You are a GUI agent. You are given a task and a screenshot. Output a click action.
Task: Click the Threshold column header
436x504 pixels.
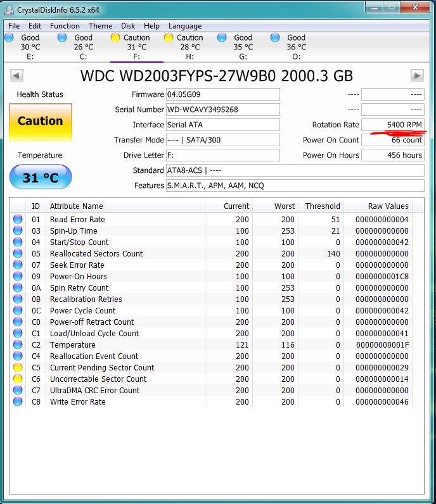(x=321, y=206)
